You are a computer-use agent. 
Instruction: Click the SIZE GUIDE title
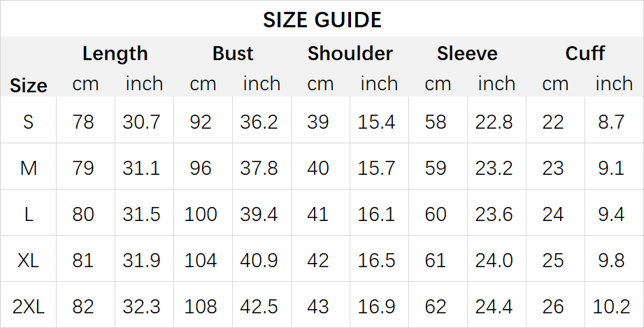322,20
